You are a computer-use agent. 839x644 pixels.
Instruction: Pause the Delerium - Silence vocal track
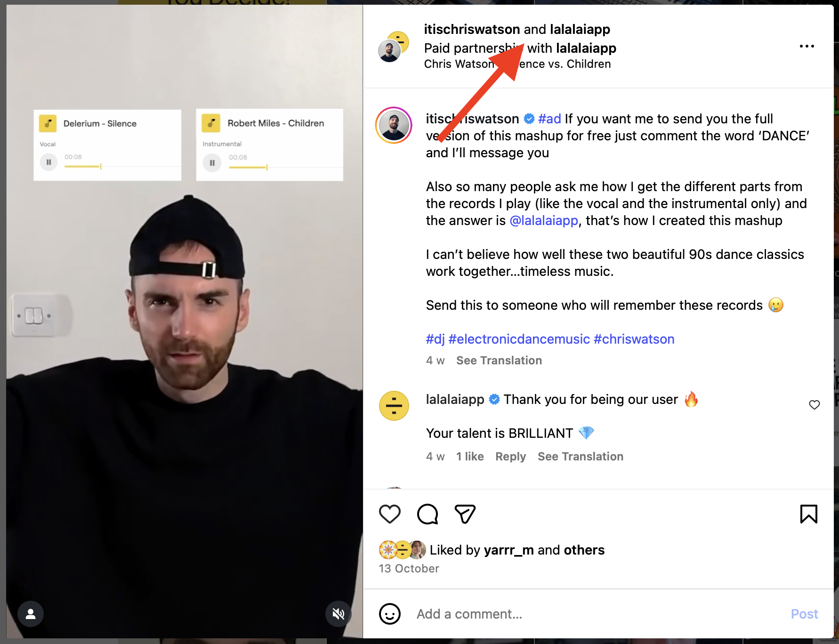tap(48, 162)
